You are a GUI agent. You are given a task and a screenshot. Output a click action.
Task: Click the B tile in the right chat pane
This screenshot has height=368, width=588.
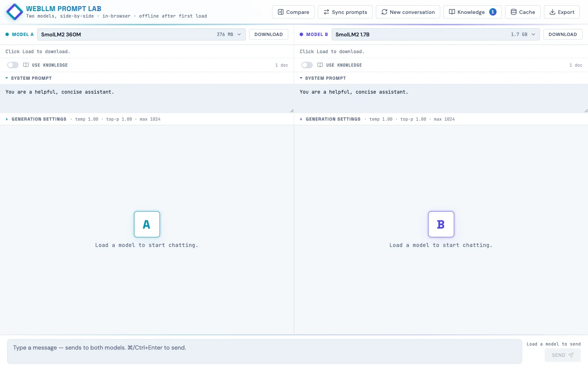pyautogui.click(x=441, y=224)
